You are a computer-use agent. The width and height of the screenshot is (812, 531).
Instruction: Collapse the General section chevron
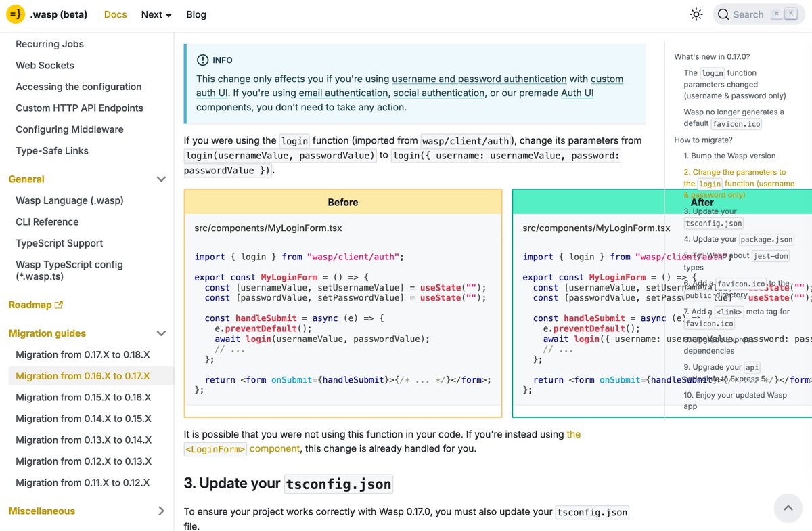[161, 179]
